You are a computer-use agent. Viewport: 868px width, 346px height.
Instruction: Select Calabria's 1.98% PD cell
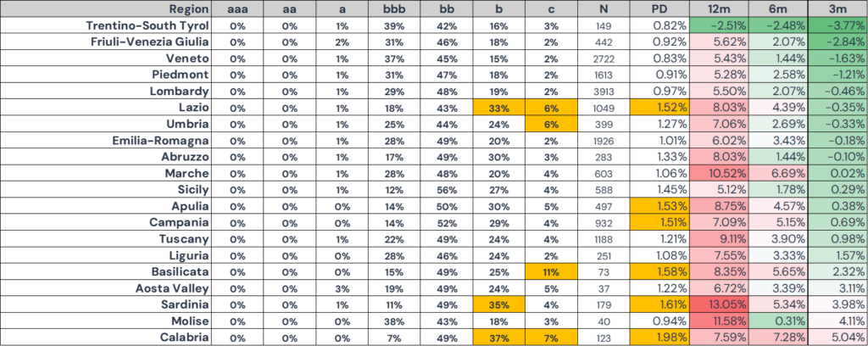[659, 338]
